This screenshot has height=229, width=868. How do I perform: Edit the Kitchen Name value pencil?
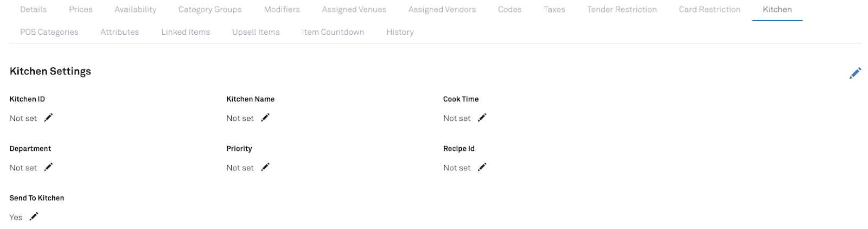click(x=265, y=118)
